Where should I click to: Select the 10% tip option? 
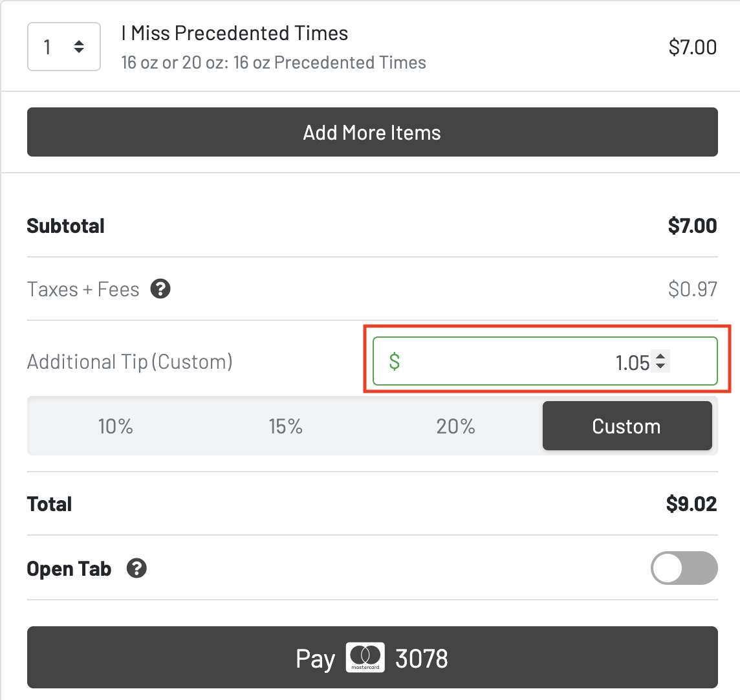[115, 426]
